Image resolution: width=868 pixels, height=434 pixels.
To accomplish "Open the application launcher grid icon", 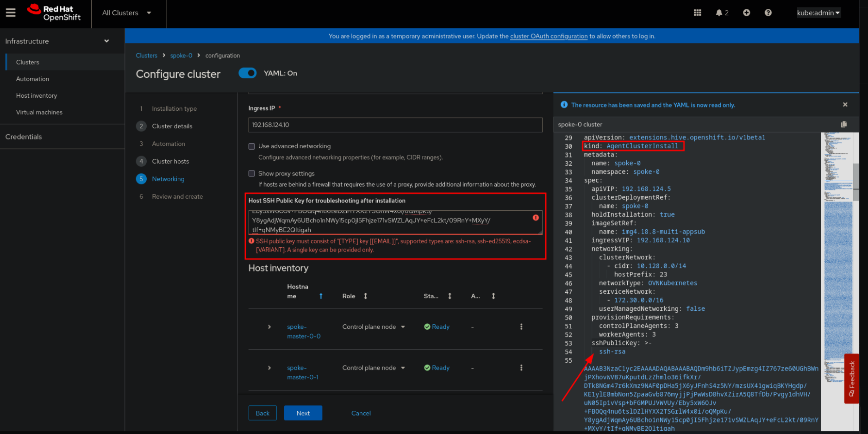I will [697, 13].
